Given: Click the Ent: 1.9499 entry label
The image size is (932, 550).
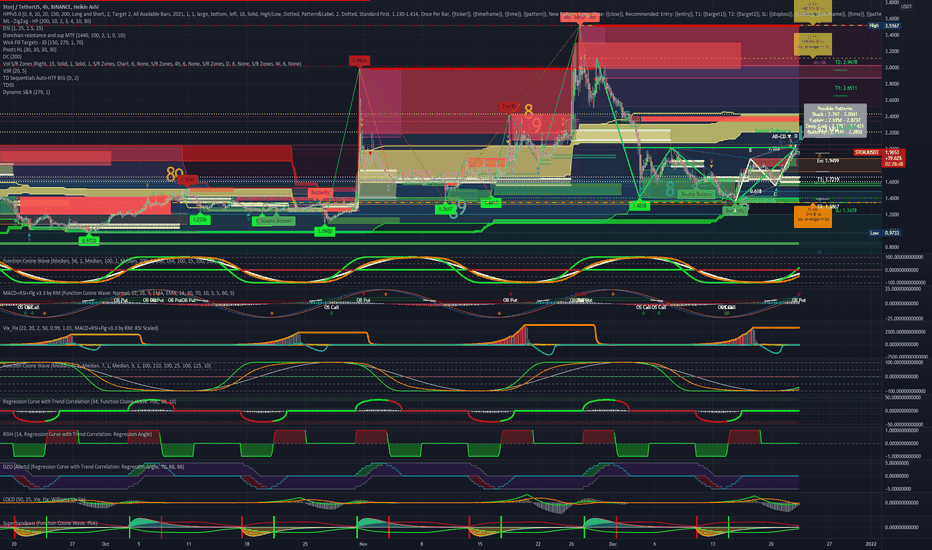Looking at the screenshot, I should click(828, 161).
